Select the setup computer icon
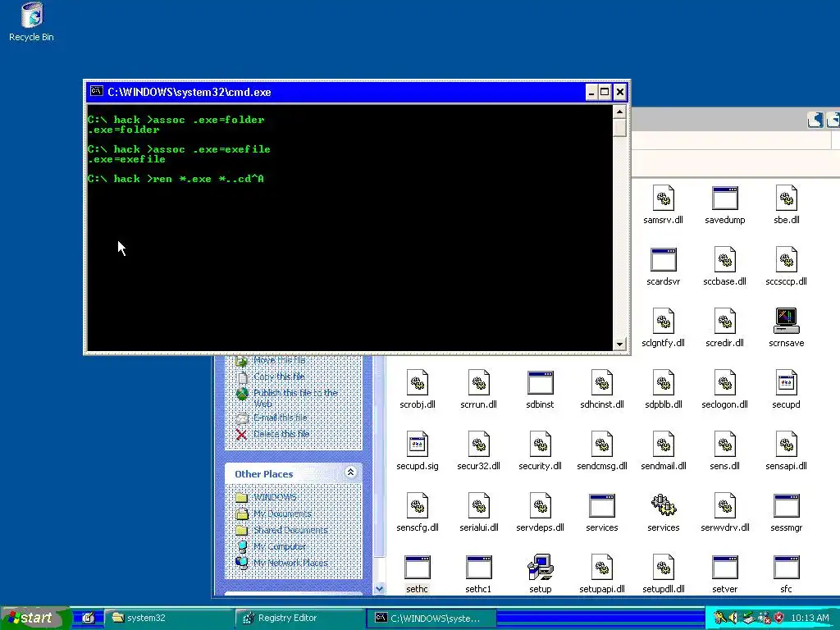The width and height of the screenshot is (840, 630). (540, 568)
